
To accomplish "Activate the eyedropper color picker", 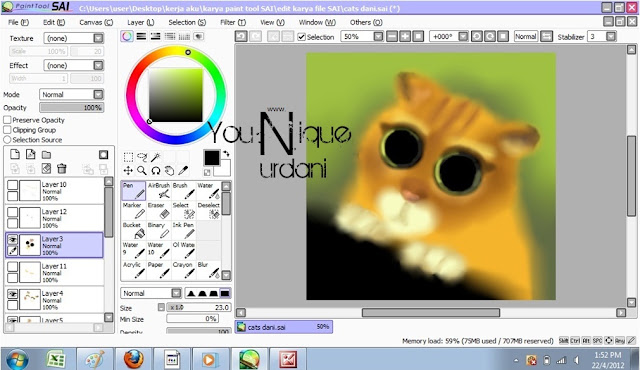I will click(183, 171).
